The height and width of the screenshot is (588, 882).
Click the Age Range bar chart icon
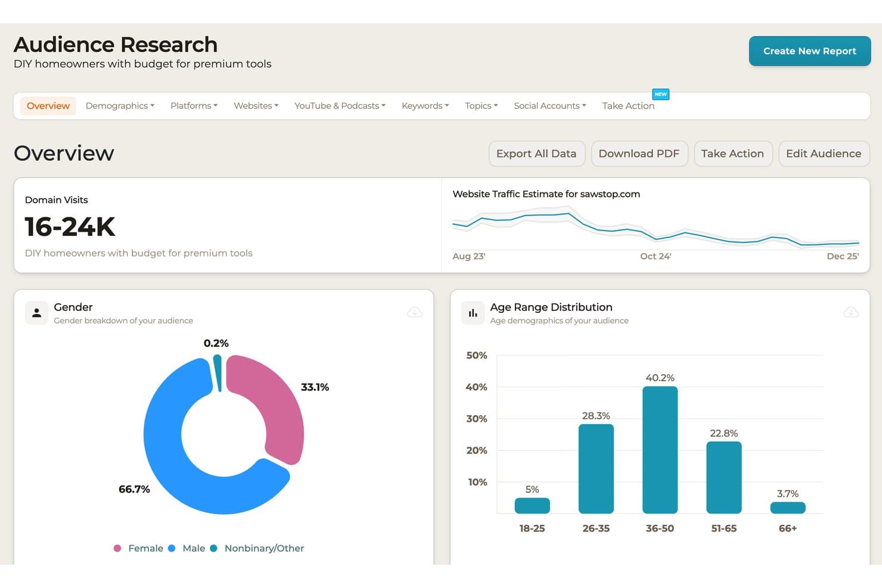coord(473,313)
